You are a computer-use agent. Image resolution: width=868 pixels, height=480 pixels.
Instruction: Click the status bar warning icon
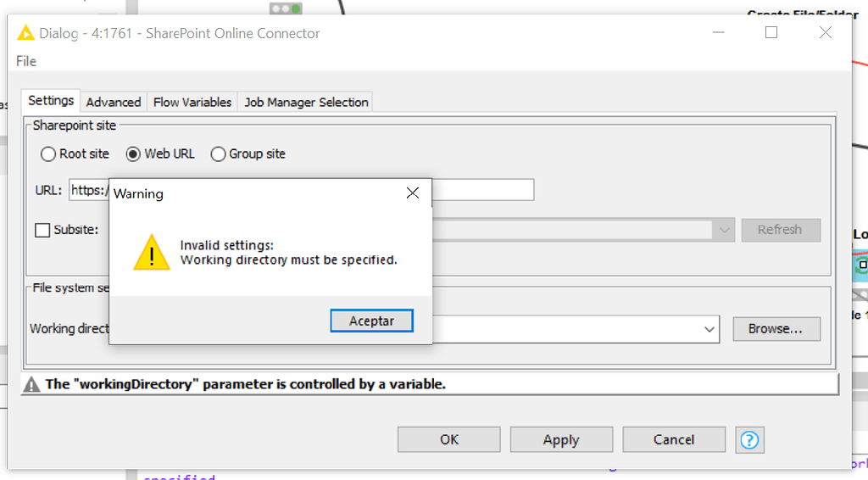click(32, 384)
